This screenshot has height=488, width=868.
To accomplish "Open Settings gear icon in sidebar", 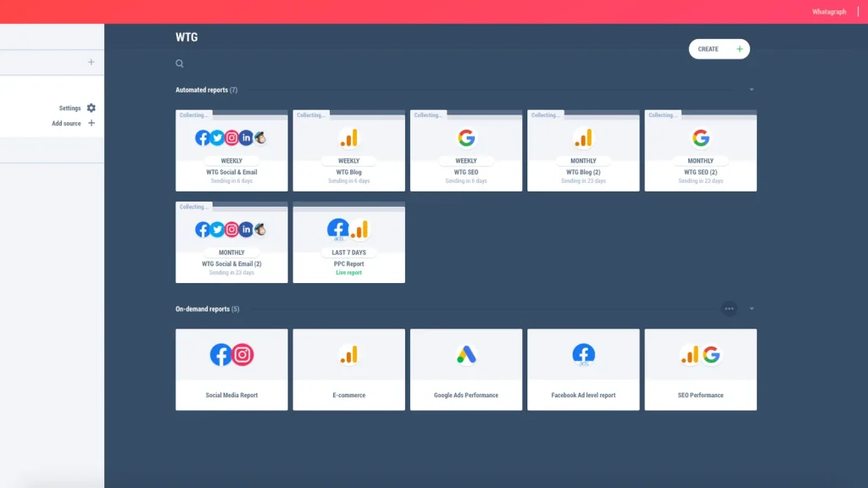I will [x=92, y=108].
